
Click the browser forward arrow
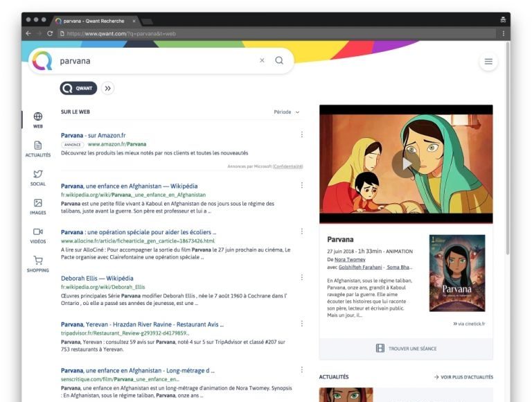coord(39,33)
